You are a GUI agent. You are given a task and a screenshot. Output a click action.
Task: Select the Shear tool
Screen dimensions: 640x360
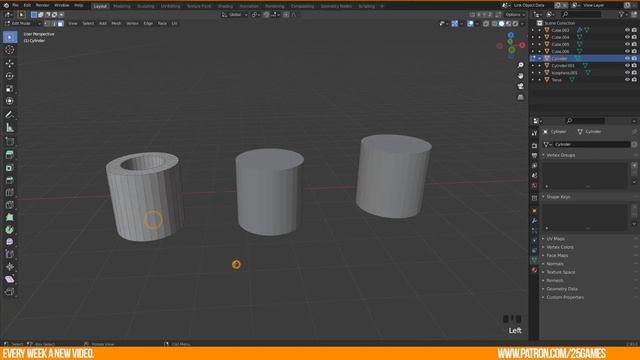(x=10, y=279)
